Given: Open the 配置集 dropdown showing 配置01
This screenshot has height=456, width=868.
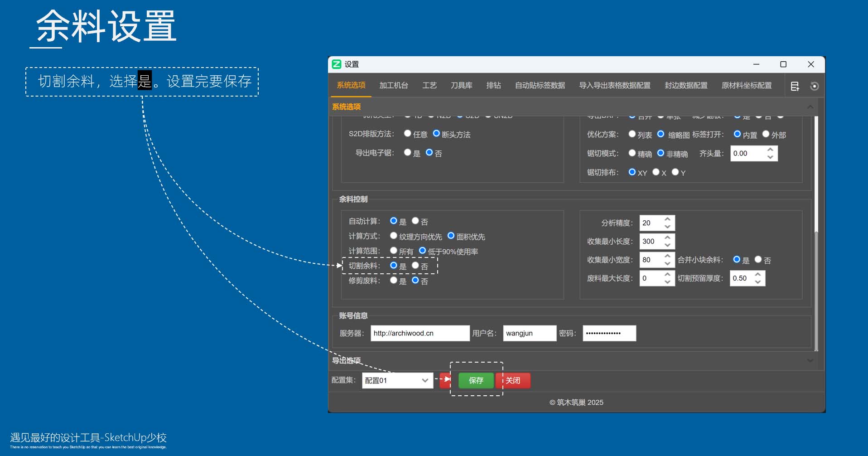Looking at the screenshot, I should tap(397, 380).
